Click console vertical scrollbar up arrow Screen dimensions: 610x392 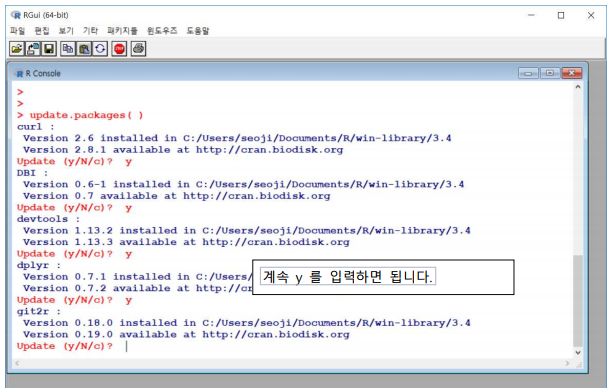click(578, 87)
